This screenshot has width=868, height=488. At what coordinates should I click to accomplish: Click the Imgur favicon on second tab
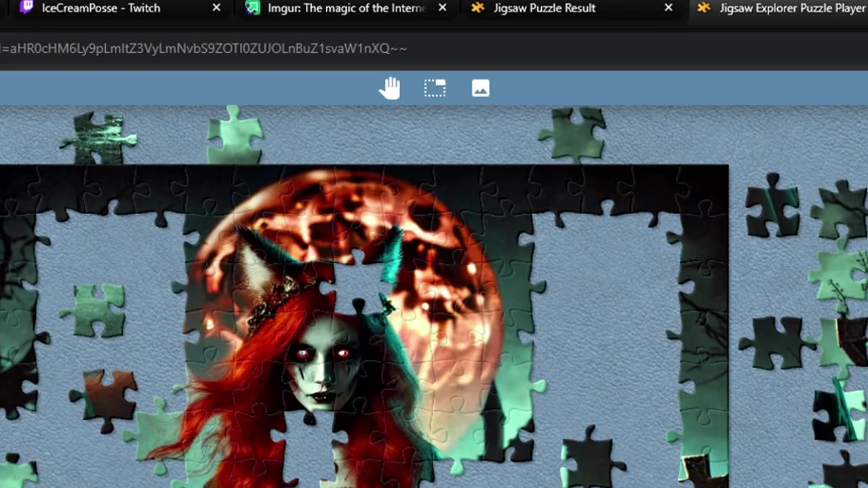tap(252, 7)
